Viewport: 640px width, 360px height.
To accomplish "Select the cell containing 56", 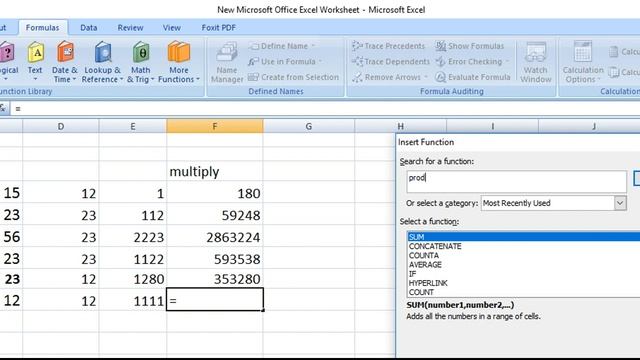I will tap(11, 236).
